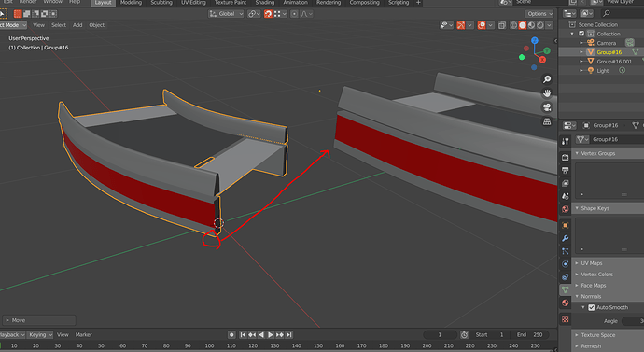Open the Object Data mesh tab

point(566,290)
